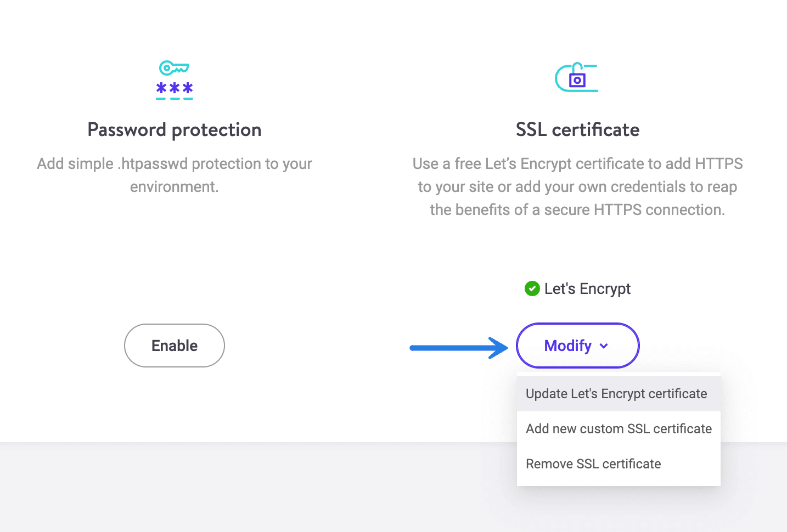Click the padlock icon above SSL certificate
This screenshot has height=532, width=787.
click(x=577, y=77)
